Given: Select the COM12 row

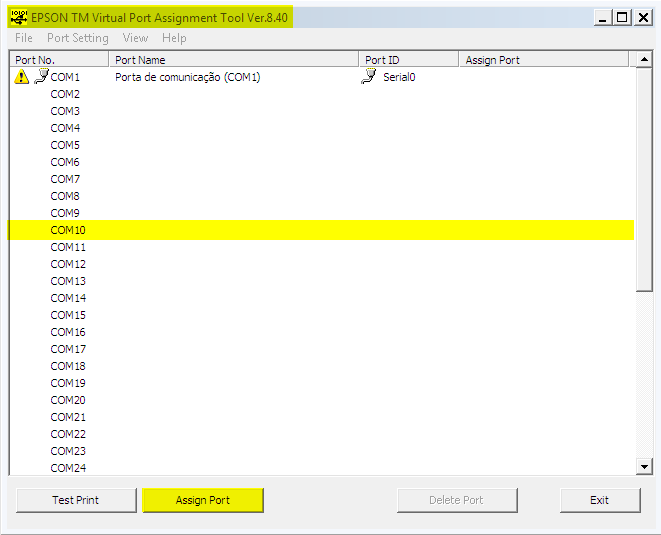Looking at the screenshot, I should [322, 264].
